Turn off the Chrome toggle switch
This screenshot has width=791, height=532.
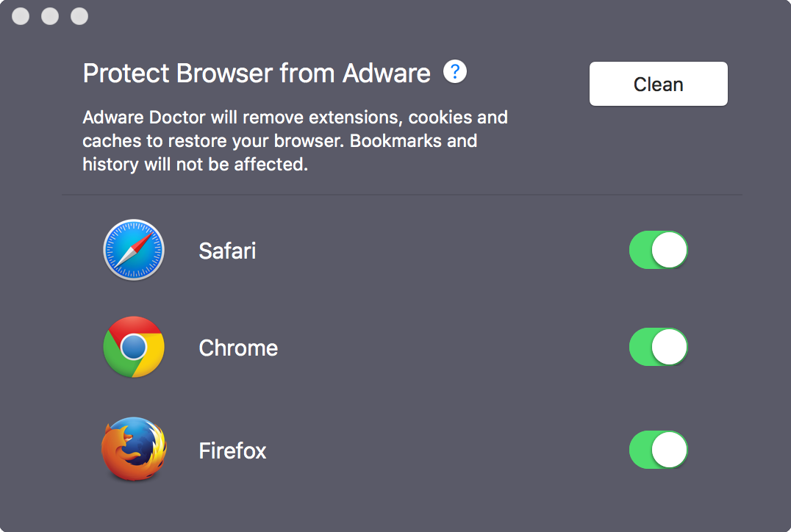pyautogui.click(x=658, y=347)
